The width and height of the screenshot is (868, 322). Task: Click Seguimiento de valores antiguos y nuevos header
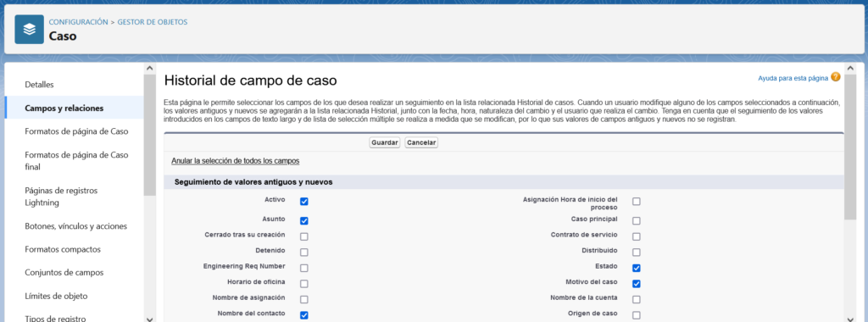253,182
